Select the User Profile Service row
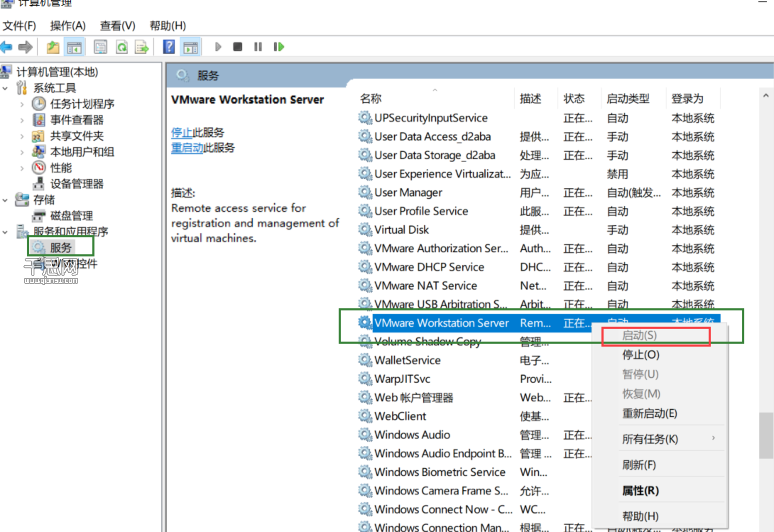The image size is (774, 532). tap(539, 211)
